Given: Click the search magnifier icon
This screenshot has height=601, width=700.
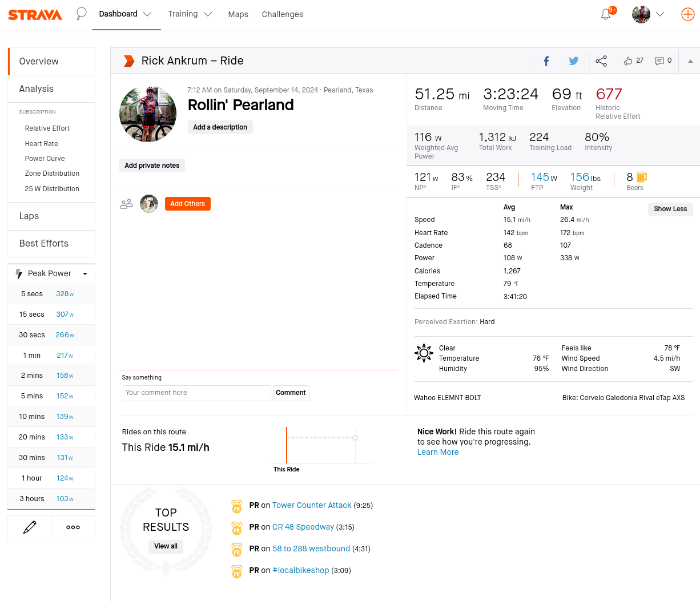Looking at the screenshot, I should [x=82, y=14].
